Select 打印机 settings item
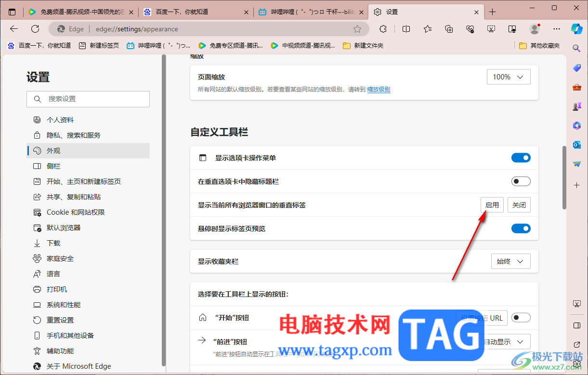This screenshot has width=588, height=375. pyautogui.click(x=88, y=289)
